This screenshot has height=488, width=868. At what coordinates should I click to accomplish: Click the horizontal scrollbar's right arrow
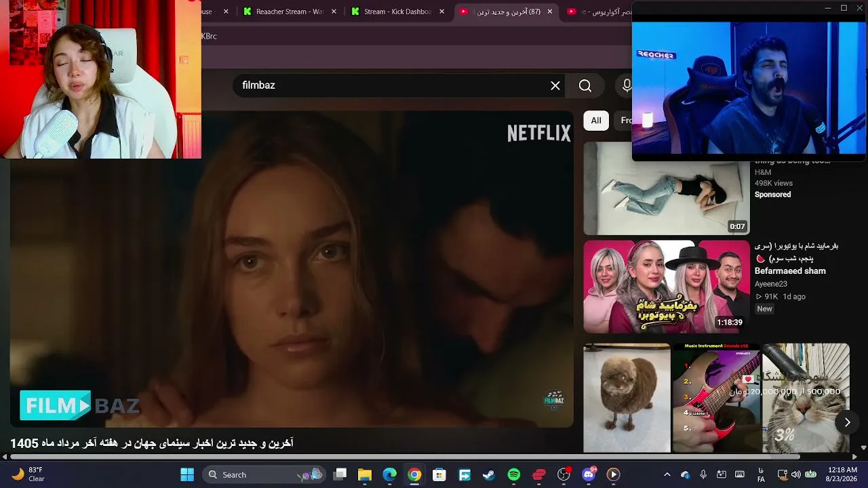pyautogui.click(x=854, y=456)
